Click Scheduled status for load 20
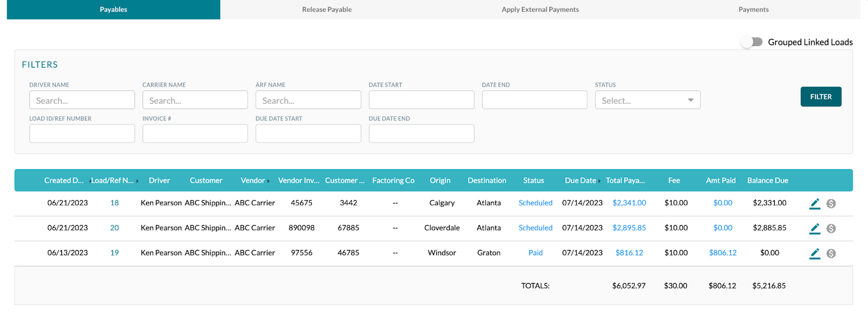Image resolution: width=868 pixels, height=313 pixels. tap(535, 228)
